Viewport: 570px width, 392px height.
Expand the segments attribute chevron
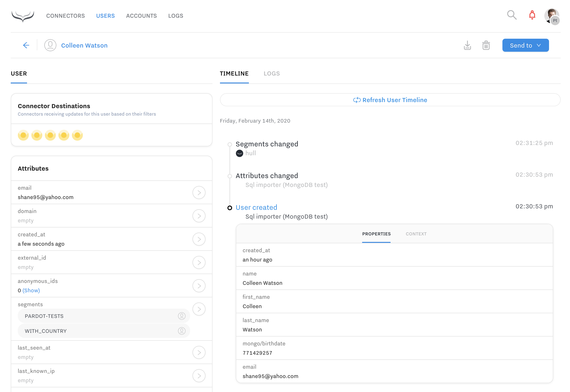(x=199, y=309)
